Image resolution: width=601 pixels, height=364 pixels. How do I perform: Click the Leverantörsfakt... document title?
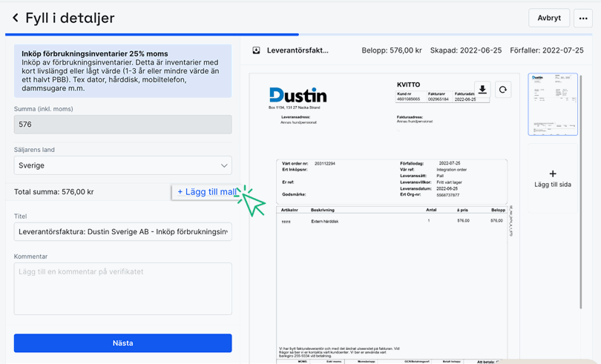(x=298, y=50)
